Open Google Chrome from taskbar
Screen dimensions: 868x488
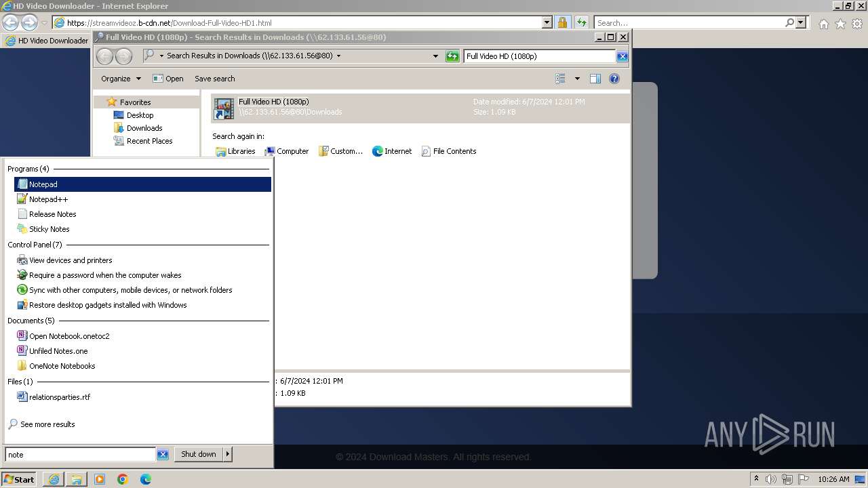[x=123, y=479]
